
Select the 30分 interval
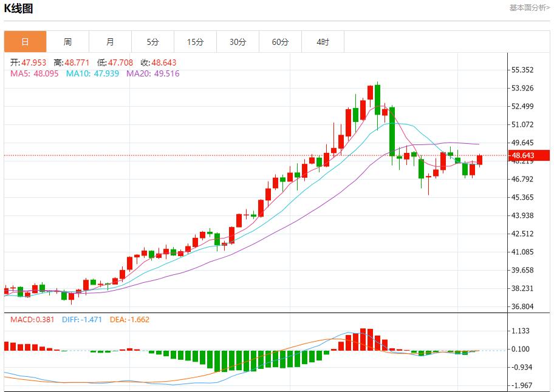pos(238,41)
